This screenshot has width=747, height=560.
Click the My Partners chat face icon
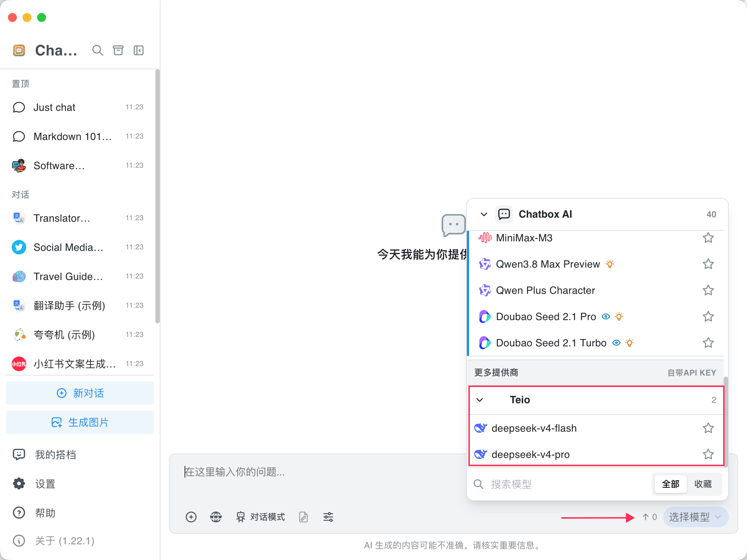click(x=19, y=455)
